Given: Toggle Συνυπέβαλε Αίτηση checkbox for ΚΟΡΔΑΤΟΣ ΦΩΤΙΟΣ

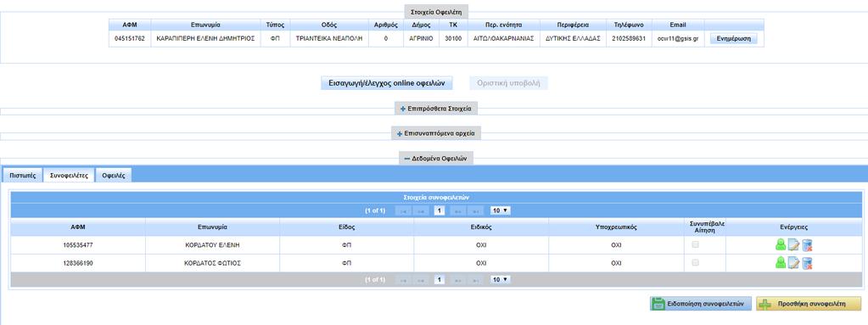Looking at the screenshot, I should pyautogui.click(x=696, y=263).
